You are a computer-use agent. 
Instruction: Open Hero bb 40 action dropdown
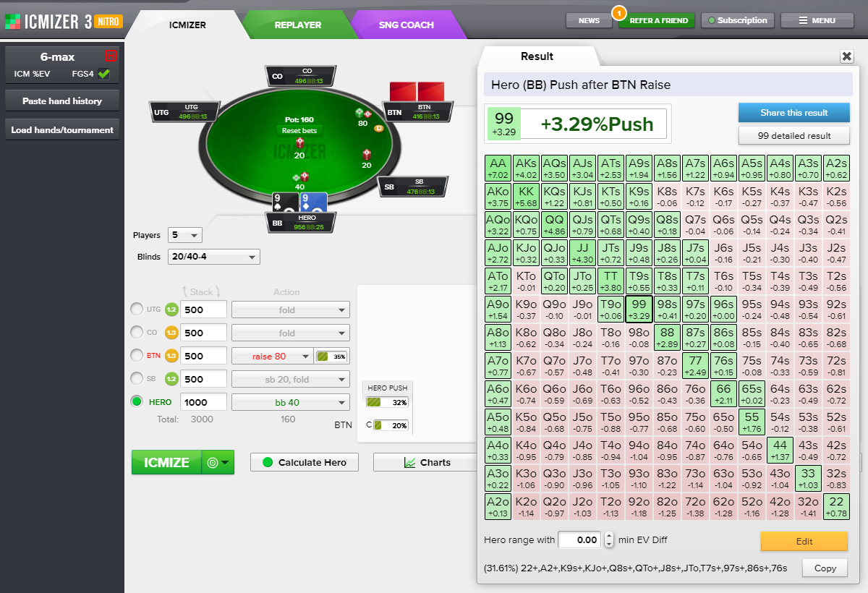(291, 402)
